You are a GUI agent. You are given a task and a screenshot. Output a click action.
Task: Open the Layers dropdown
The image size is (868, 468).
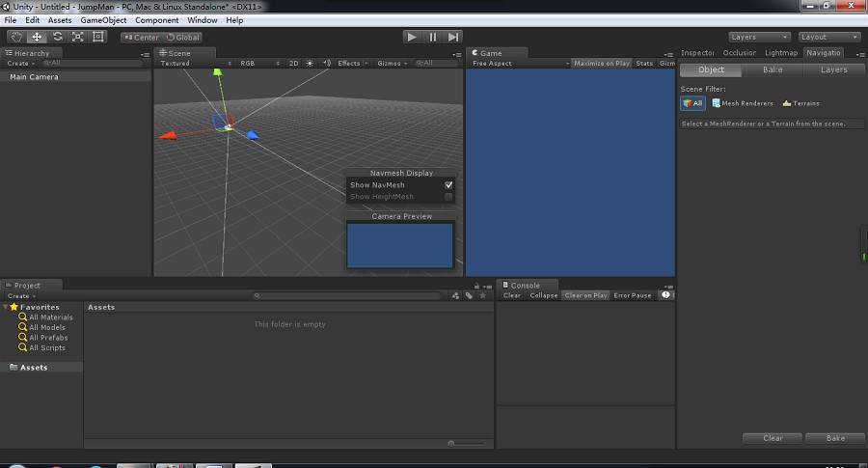760,37
